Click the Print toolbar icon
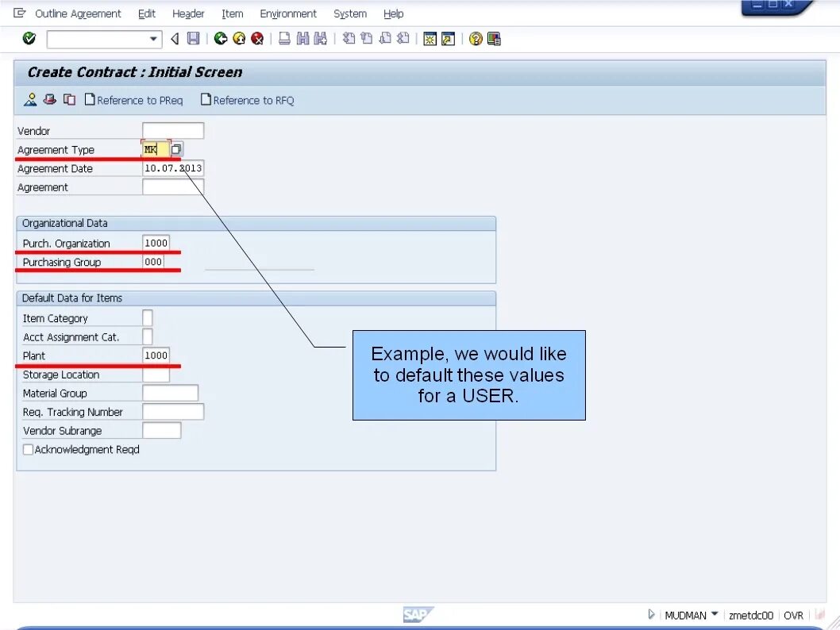840x630 pixels. point(283,38)
